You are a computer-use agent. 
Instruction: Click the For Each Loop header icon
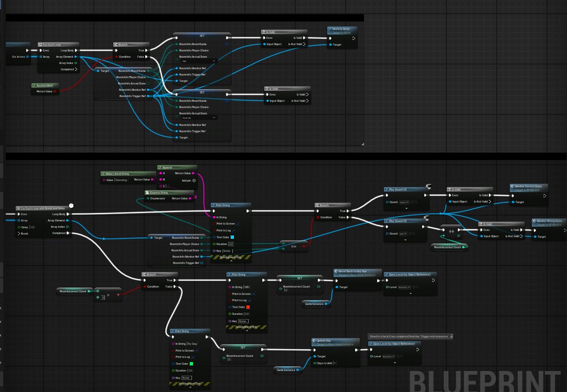pyautogui.click(x=40, y=44)
